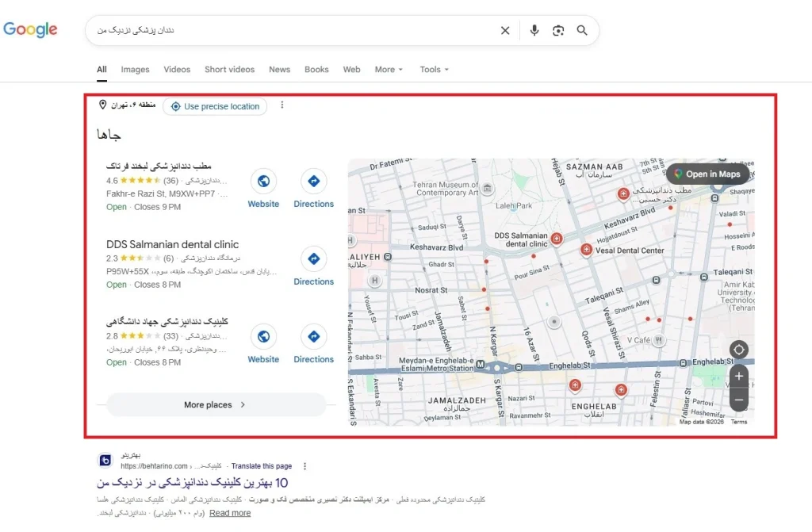Viewport: 812px width, 532px height.
Task: Open Website for the 2.8-rated clinic
Action: [x=263, y=344]
